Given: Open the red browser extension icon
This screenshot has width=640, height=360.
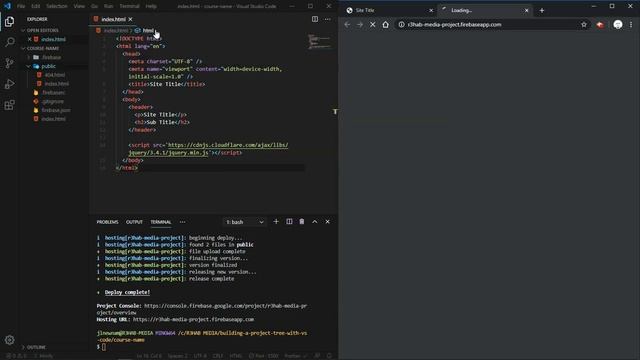Looking at the screenshot, I should pos(600,24).
